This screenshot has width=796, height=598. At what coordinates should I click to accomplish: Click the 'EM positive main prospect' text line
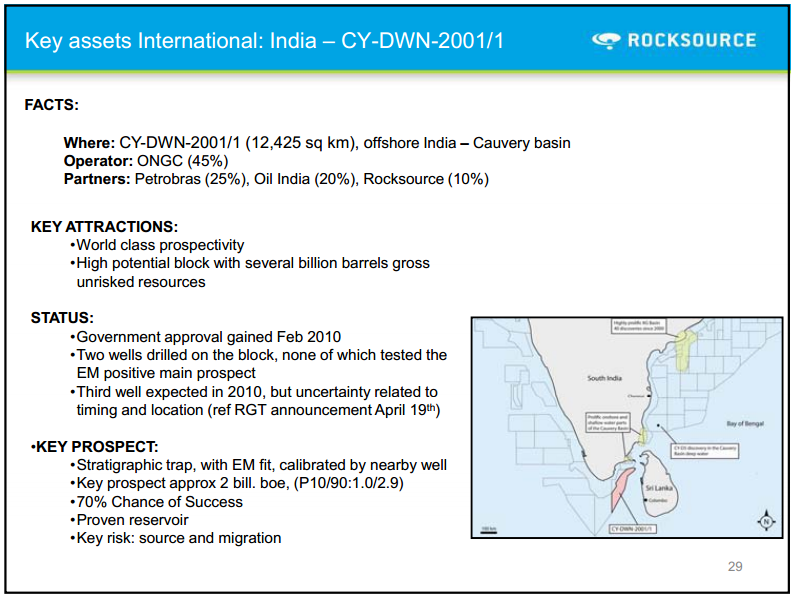pos(166,373)
